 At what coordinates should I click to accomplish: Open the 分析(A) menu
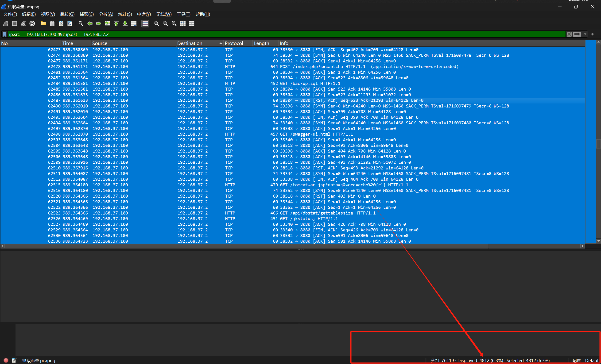coord(106,14)
